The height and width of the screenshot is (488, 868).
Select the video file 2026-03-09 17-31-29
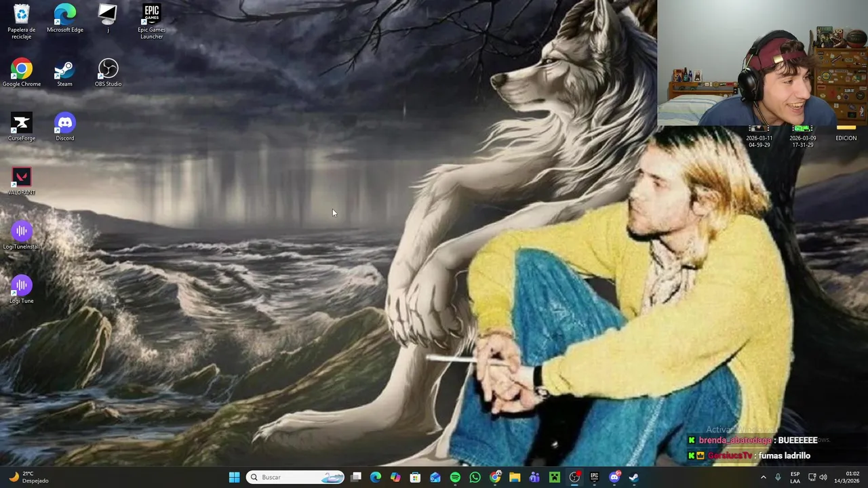[x=802, y=136]
